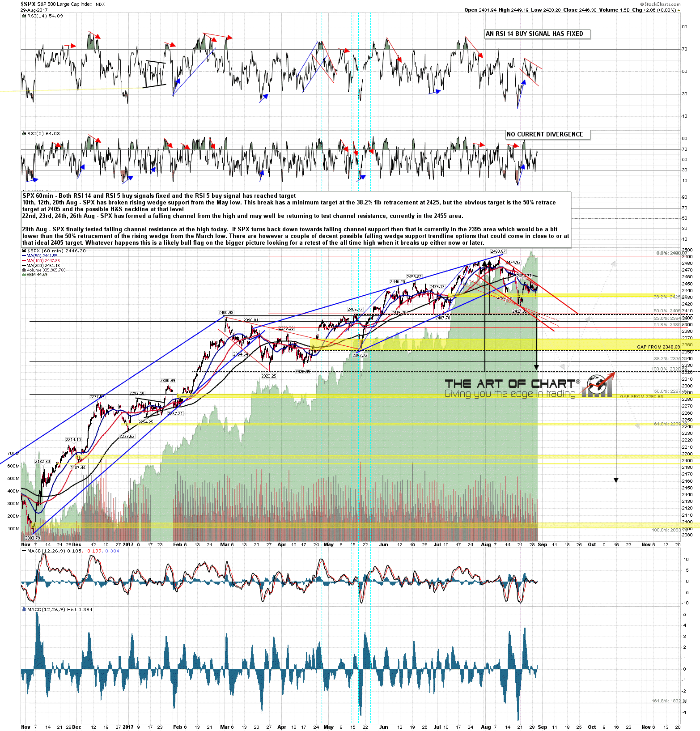This screenshot has height=731, width=700.
Task: Click the 161.8%: 1832 fib label
Action: coord(669,701)
